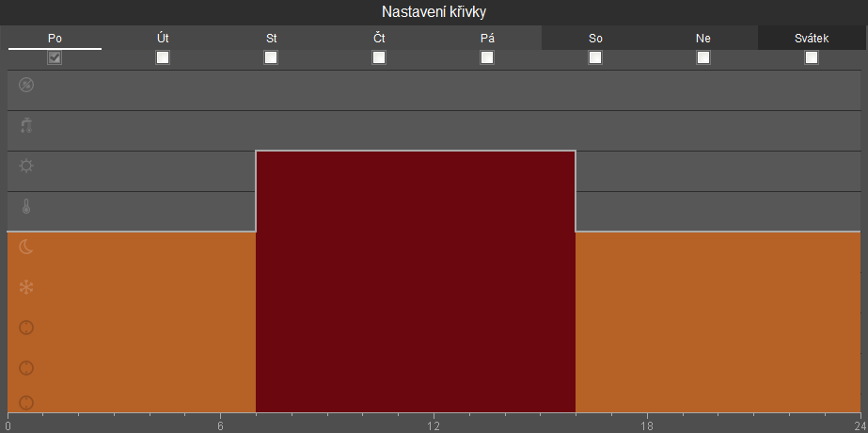Tick the Svátek checkbox
868x433 pixels.
coord(812,57)
